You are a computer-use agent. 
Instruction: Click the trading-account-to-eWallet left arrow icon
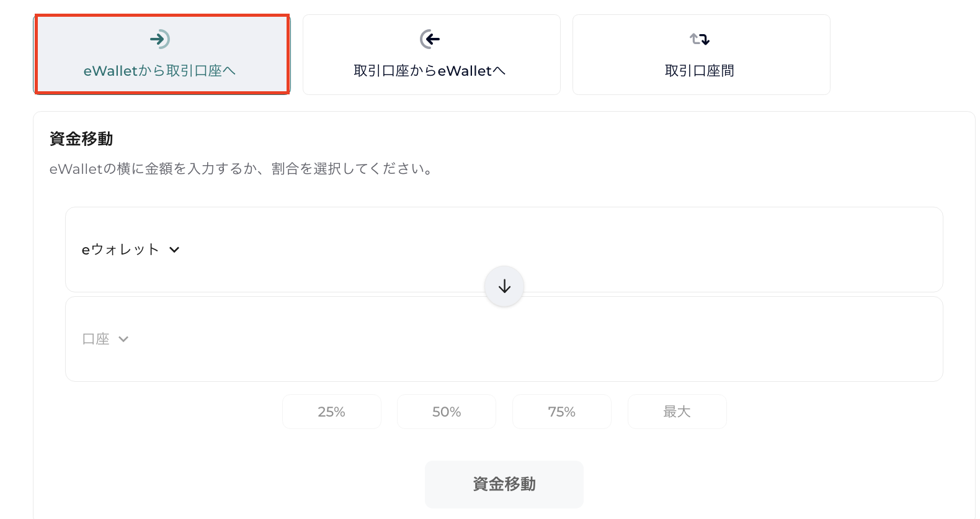[x=430, y=39]
